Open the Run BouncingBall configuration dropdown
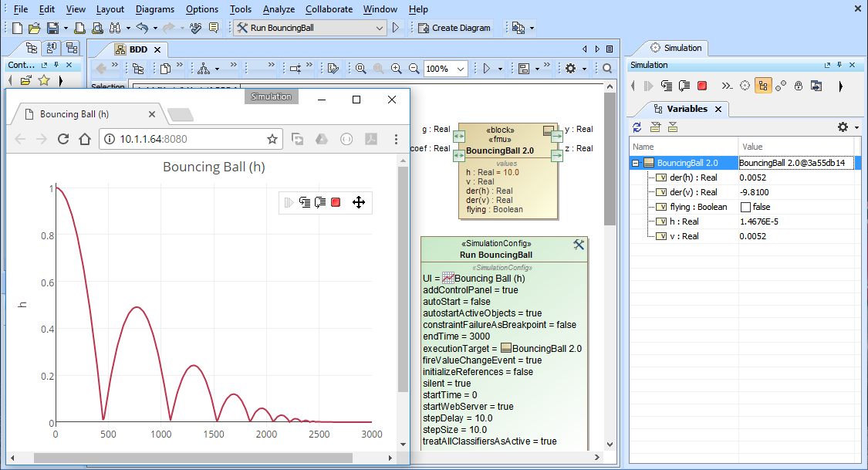868x470 pixels. (x=379, y=28)
